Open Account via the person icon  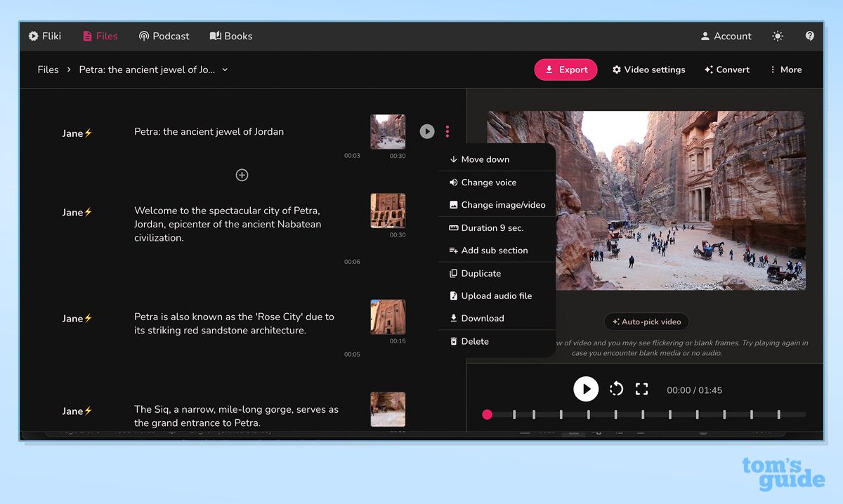705,36
